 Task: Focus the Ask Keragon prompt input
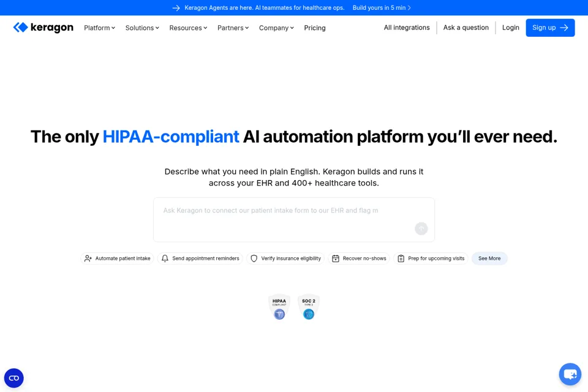coord(293,219)
